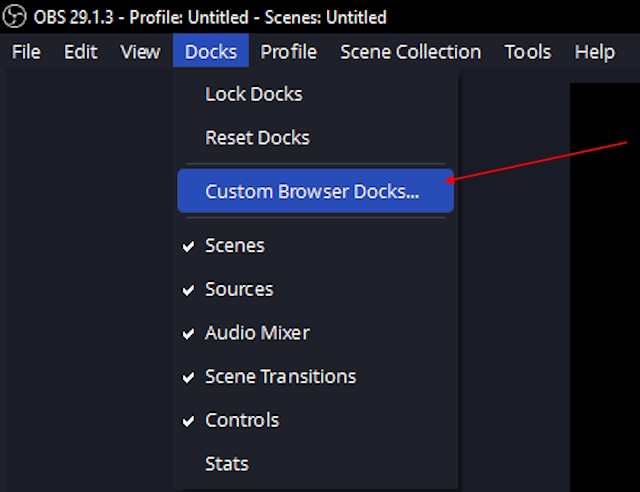640x492 pixels.
Task: Hide the Scene Transitions dock
Action: tap(280, 377)
